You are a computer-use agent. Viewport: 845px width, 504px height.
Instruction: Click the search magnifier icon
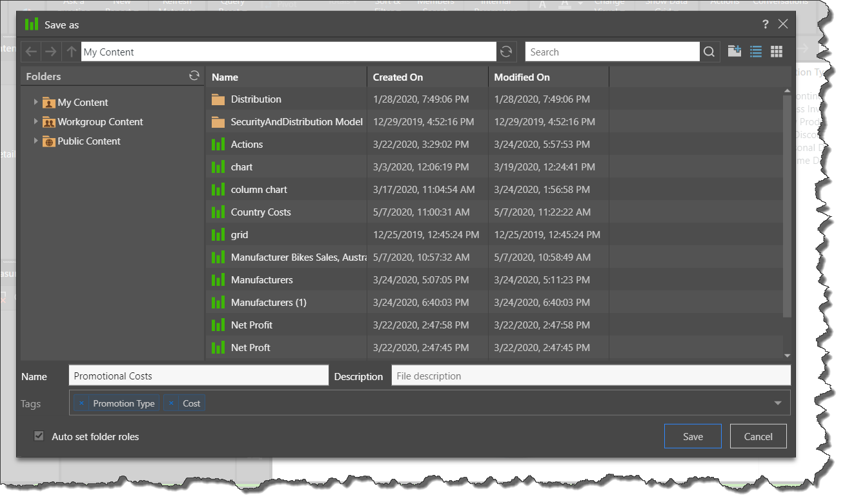tap(709, 52)
